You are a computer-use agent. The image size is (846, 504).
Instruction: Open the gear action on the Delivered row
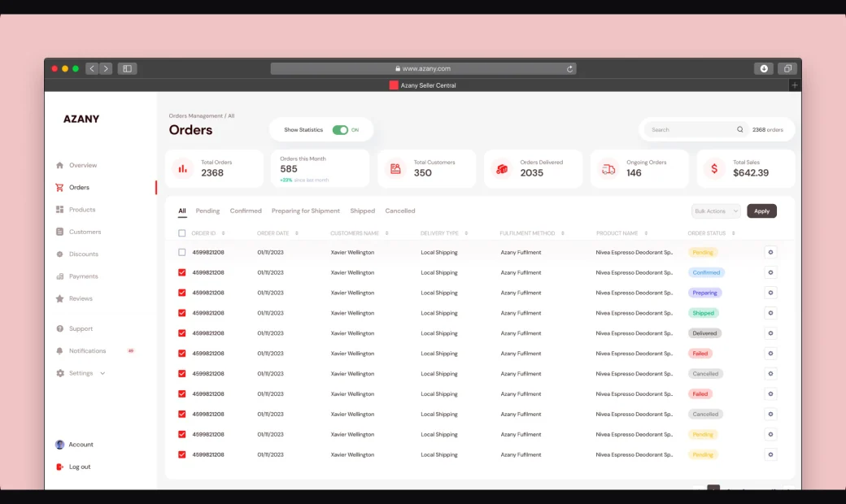point(770,333)
